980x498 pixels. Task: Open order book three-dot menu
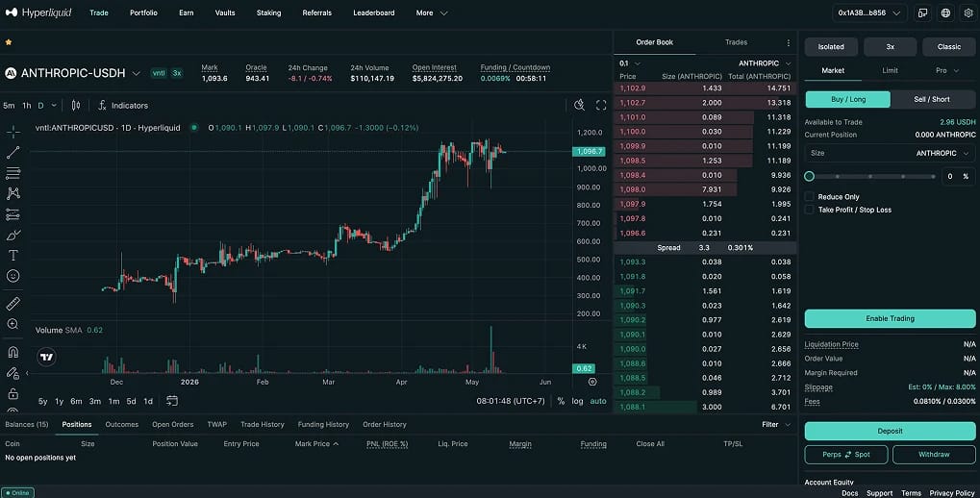pyautogui.click(x=788, y=42)
